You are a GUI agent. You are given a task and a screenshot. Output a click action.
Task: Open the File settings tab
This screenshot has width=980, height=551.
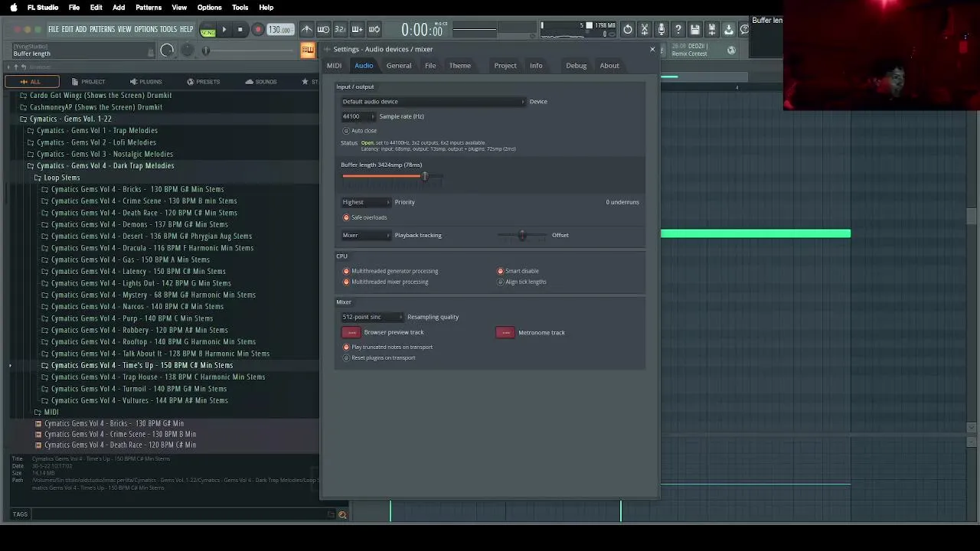430,66
